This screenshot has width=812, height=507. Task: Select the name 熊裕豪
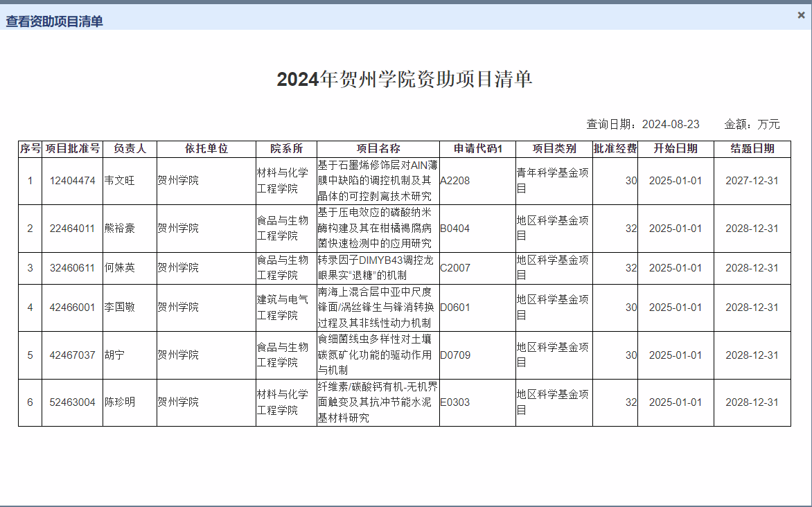click(119, 229)
